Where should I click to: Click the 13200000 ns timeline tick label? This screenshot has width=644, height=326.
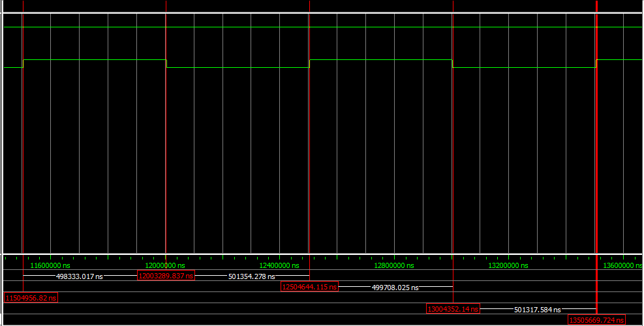click(x=509, y=265)
